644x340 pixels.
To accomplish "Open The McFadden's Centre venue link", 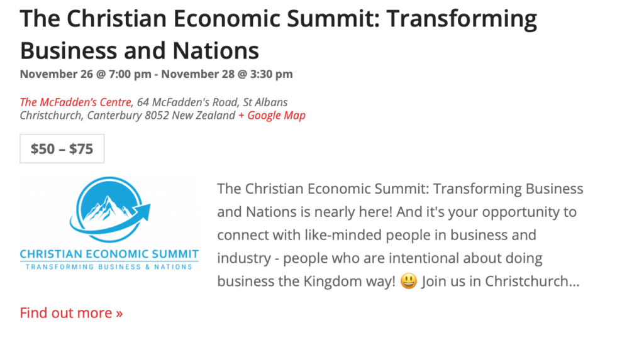I will [x=75, y=102].
